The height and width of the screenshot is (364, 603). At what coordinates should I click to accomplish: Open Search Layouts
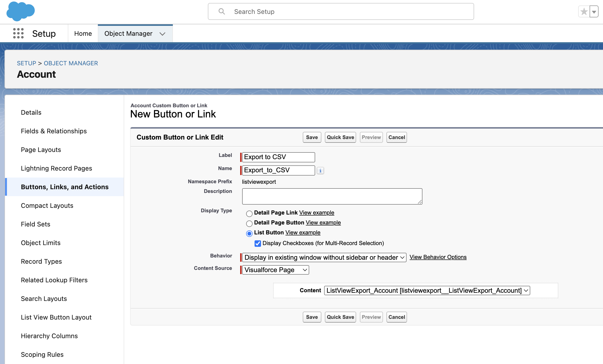(x=44, y=299)
